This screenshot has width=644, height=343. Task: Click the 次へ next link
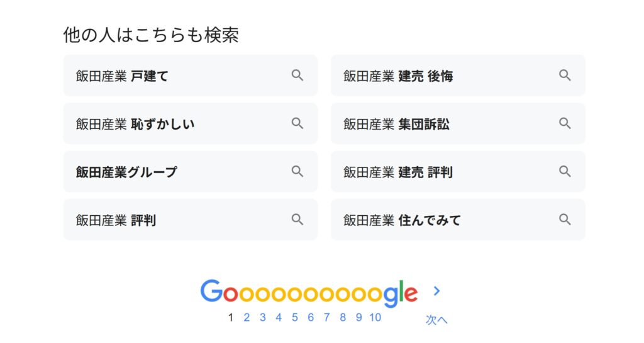coord(436,320)
